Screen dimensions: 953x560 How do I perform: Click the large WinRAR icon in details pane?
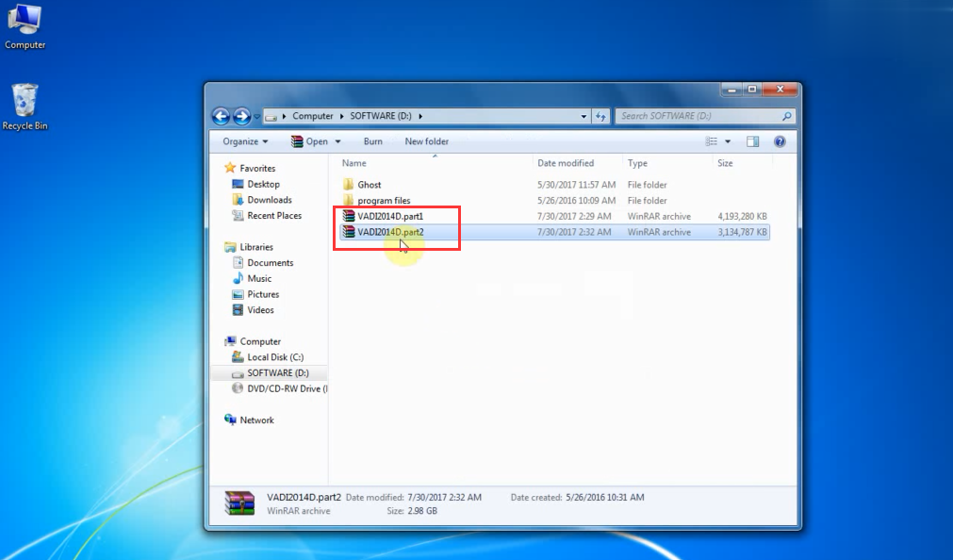click(239, 503)
